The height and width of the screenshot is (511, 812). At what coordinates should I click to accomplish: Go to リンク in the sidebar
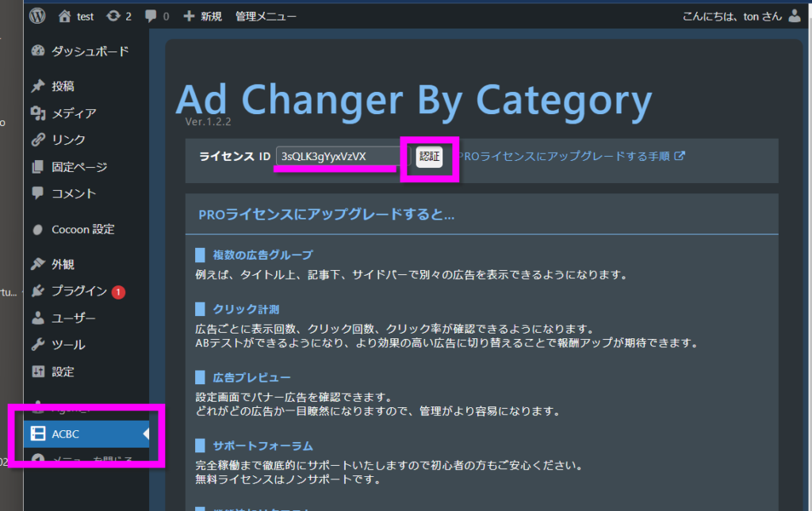tap(68, 140)
